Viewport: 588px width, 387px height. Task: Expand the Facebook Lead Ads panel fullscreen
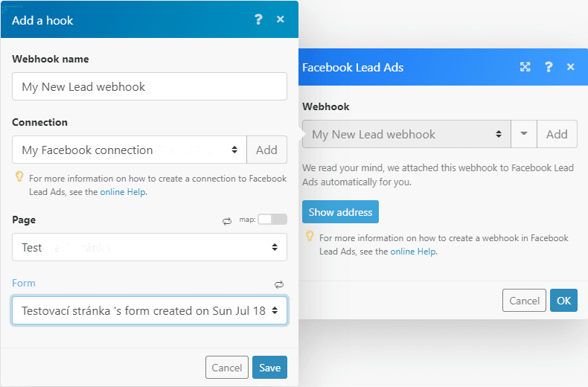coord(525,67)
